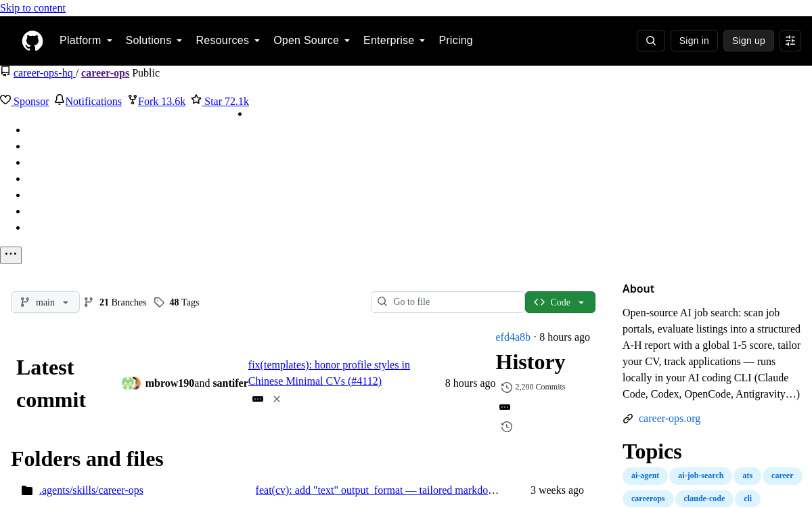This screenshot has height=508, width=812.
Task: Click the Notifications link
Action: click(93, 102)
